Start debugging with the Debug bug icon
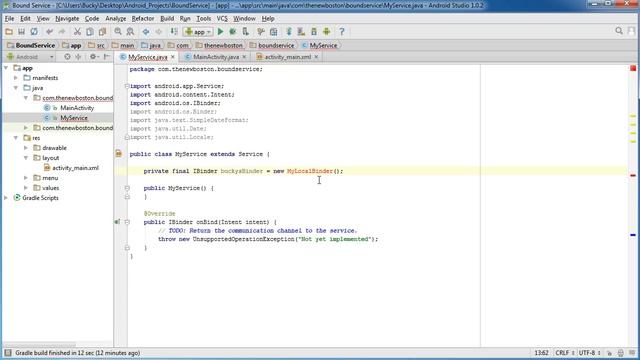The image size is (640, 360). tap(233, 31)
